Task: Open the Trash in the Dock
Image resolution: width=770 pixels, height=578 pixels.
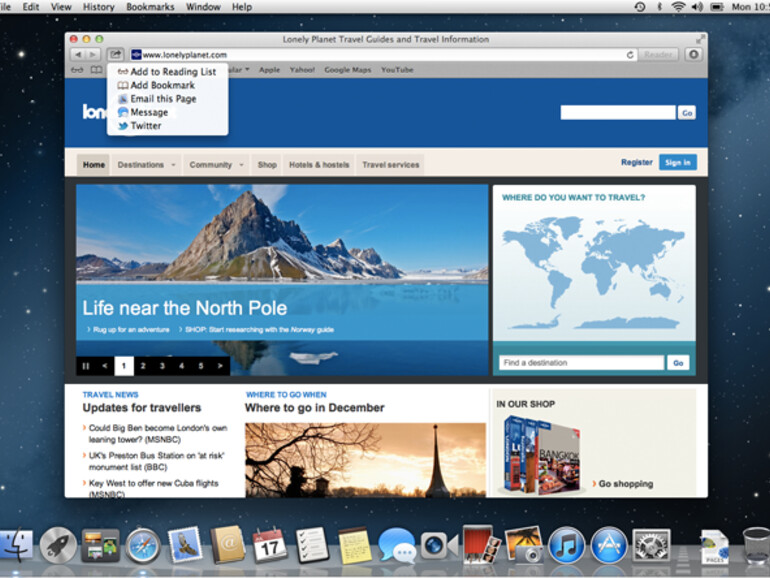Action: coord(757,545)
